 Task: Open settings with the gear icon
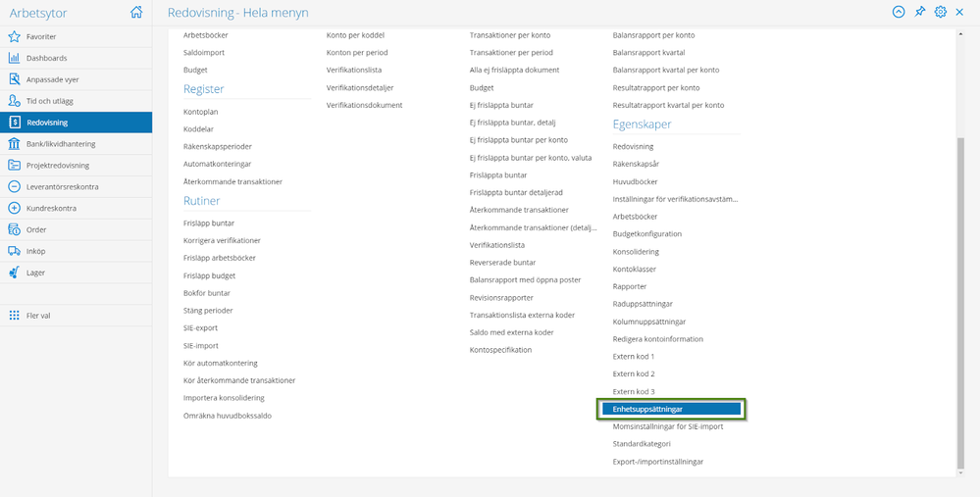pyautogui.click(x=940, y=12)
